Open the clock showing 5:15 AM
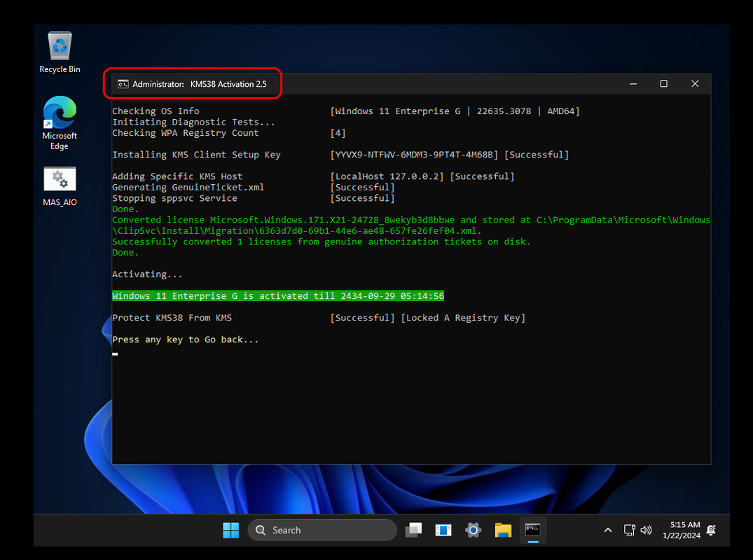The image size is (753, 560). point(682,530)
